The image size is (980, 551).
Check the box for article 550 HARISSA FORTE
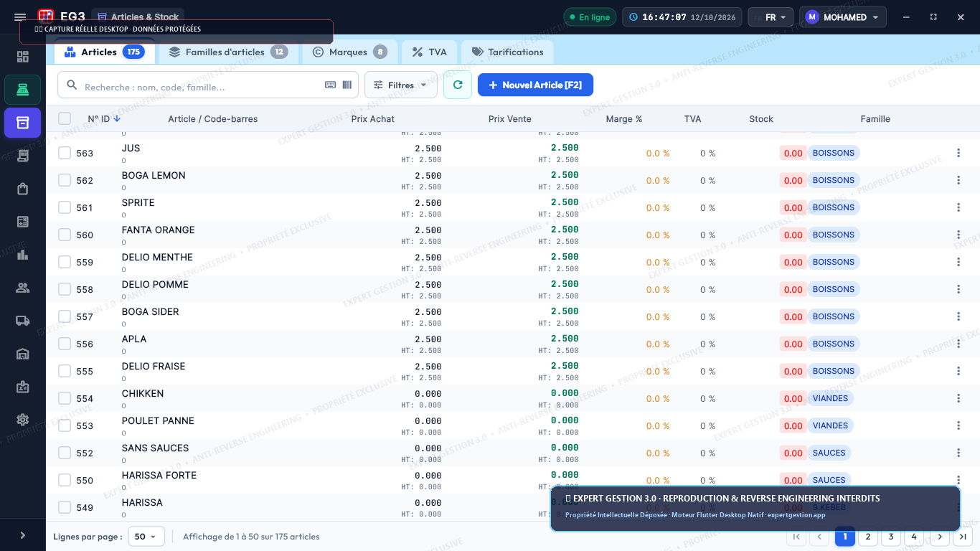(x=65, y=480)
